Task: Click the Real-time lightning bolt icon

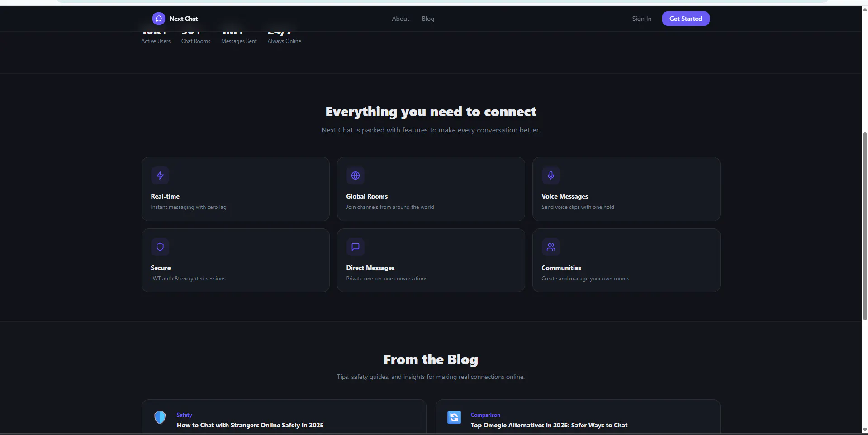Action: (x=160, y=175)
